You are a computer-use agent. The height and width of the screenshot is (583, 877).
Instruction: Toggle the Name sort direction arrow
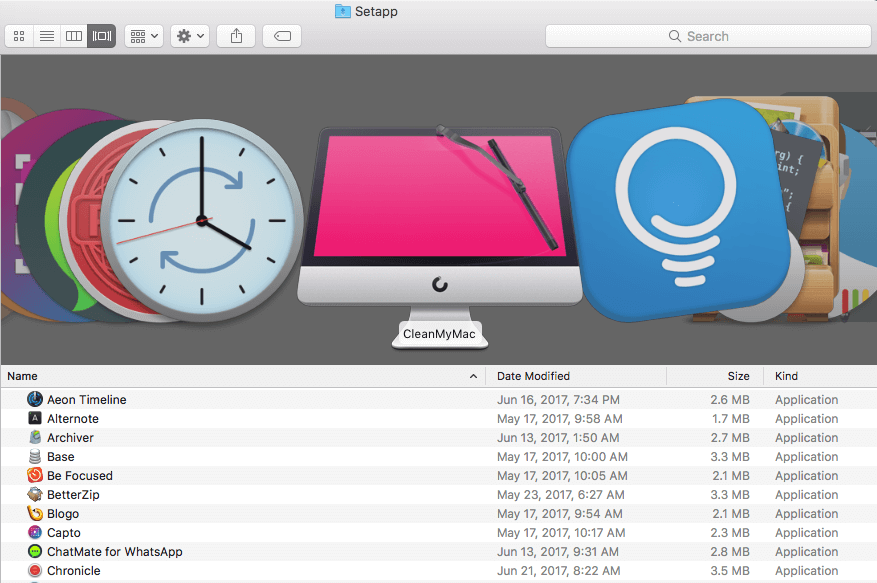(x=473, y=376)
